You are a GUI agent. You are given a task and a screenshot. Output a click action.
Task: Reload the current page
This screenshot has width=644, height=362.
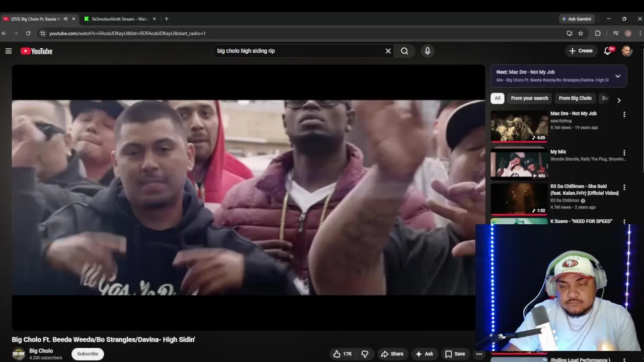[28, 33]
